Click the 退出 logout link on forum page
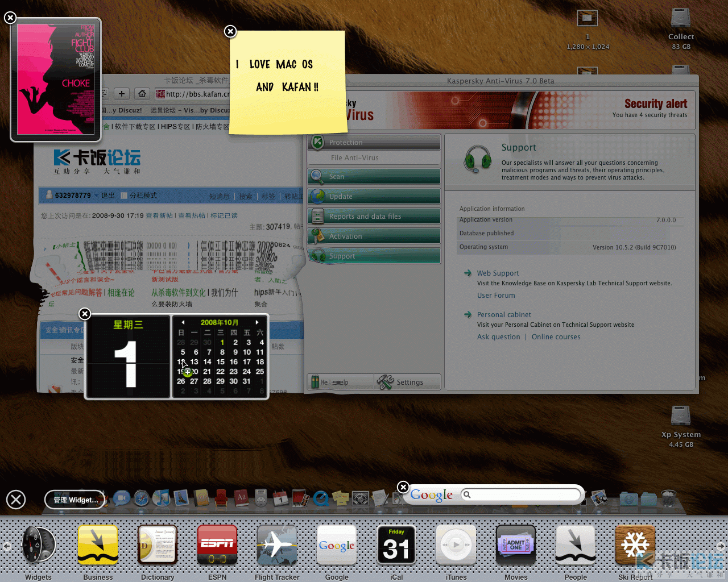The height and width of the screenshot is (582, 728). point(108,196)
